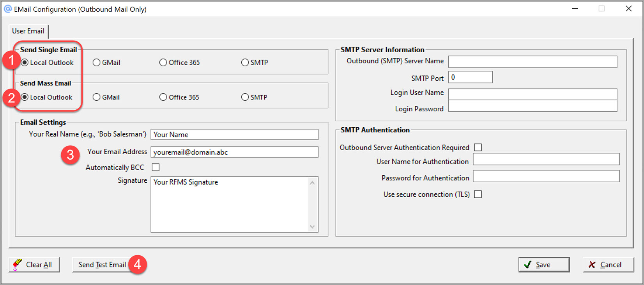
Task: Click the Outbound SMTP Server Name field
Action: [x=533, y=62]
